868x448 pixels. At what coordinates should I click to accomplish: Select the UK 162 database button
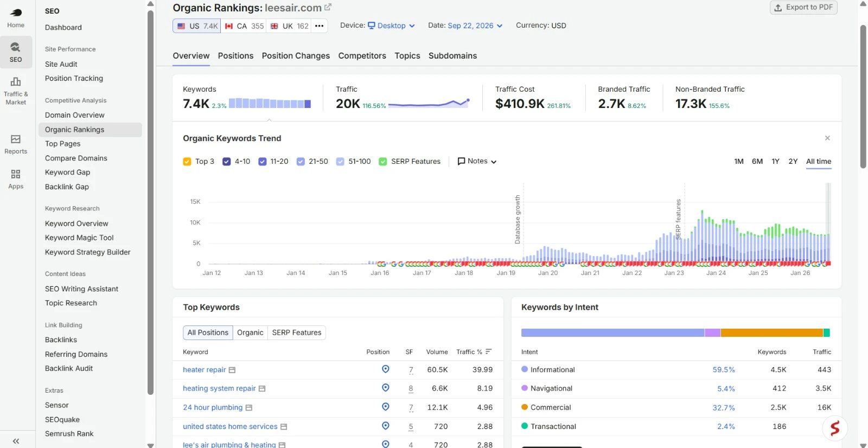(x=289, y=26)
